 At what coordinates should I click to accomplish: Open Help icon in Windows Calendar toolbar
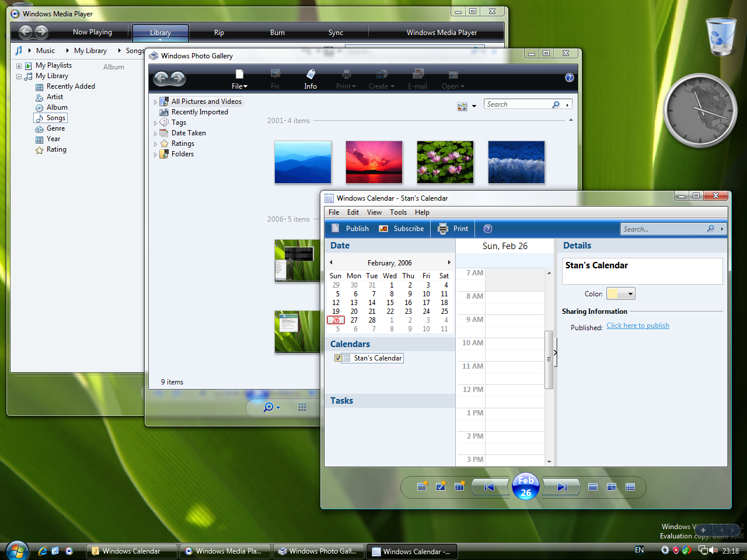point(488,229)
